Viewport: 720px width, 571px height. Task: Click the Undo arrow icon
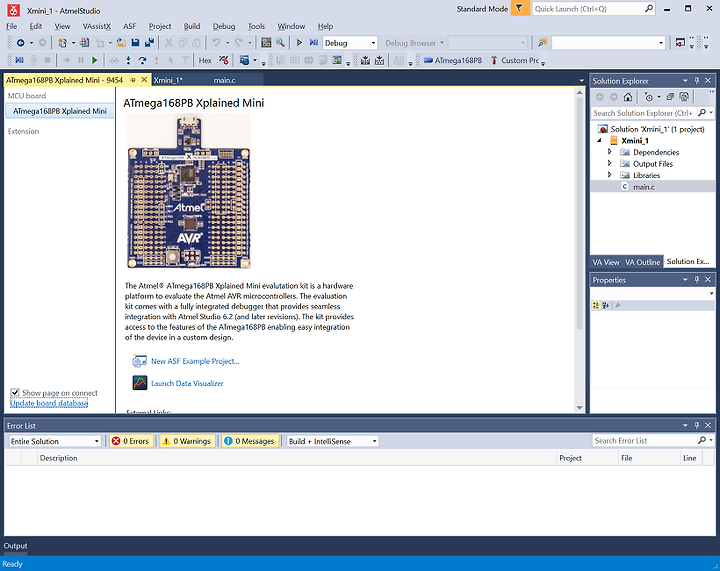(216, 43)
